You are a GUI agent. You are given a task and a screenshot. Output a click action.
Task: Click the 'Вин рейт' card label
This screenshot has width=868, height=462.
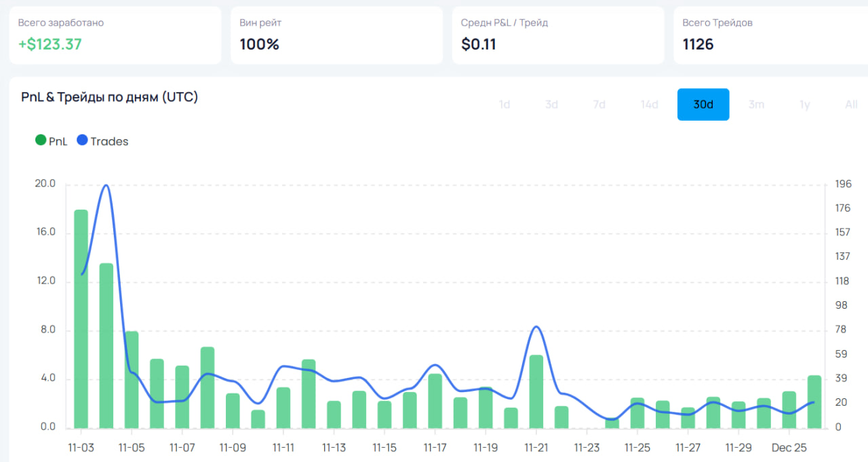[x=260, y=22]
